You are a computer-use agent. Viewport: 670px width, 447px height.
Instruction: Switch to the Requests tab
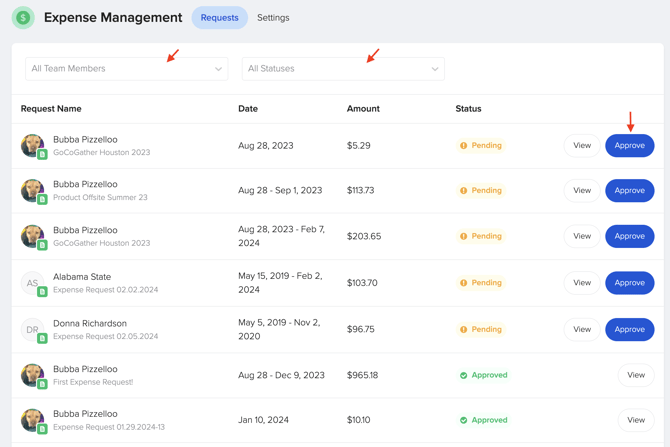tap(219, 18)
